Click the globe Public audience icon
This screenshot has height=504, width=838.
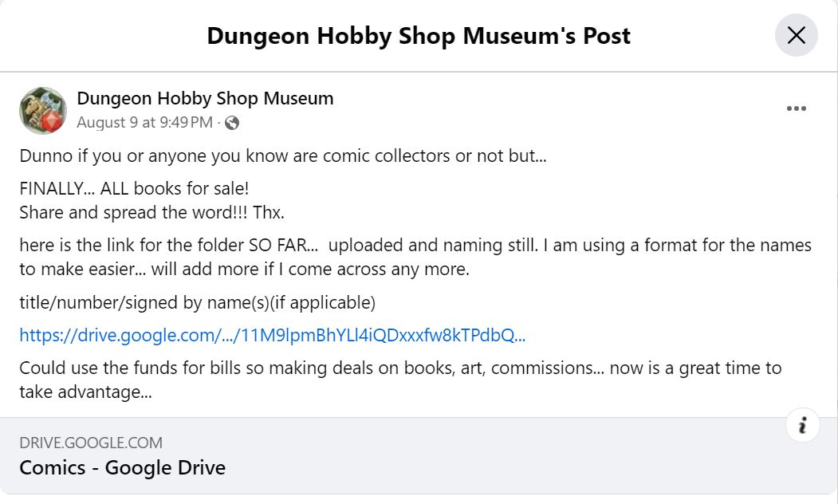click(232, 123)
